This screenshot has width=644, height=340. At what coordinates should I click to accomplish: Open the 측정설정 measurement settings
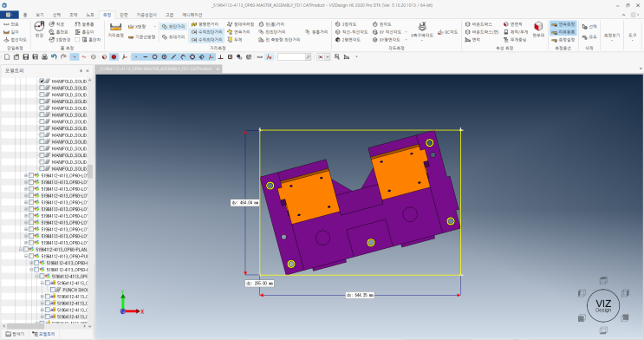563,40
